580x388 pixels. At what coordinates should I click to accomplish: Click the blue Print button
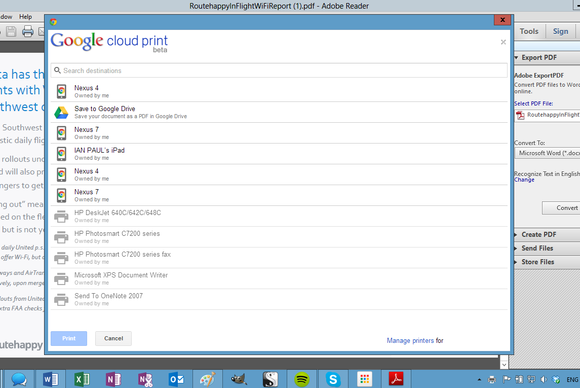coord(69,338)
